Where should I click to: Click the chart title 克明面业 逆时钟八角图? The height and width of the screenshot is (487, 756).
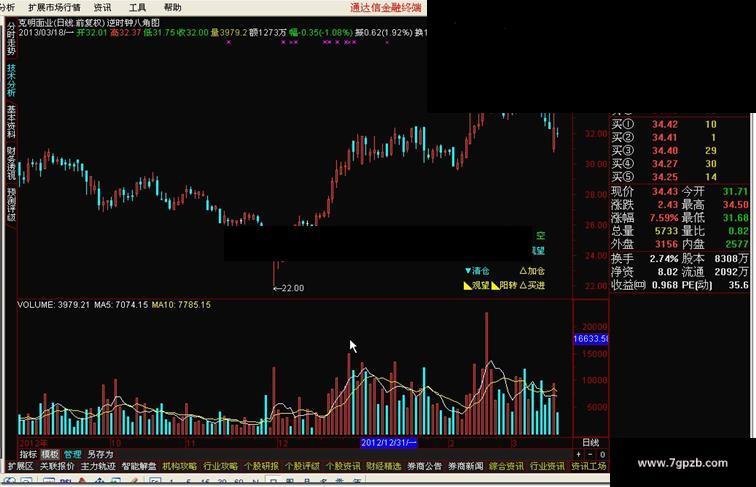[x=89, y=22]
